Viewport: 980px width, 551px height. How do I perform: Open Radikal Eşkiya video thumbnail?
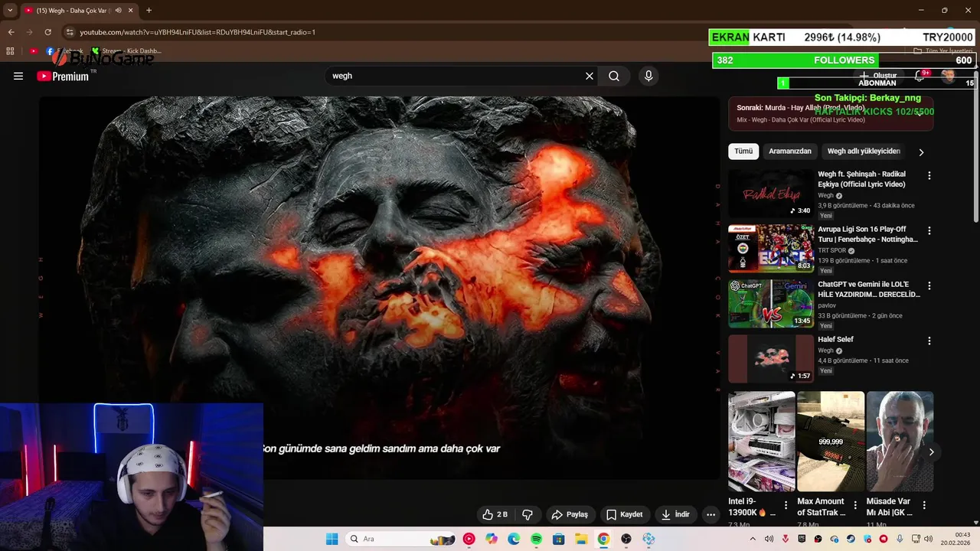click(x=771, y=193)
